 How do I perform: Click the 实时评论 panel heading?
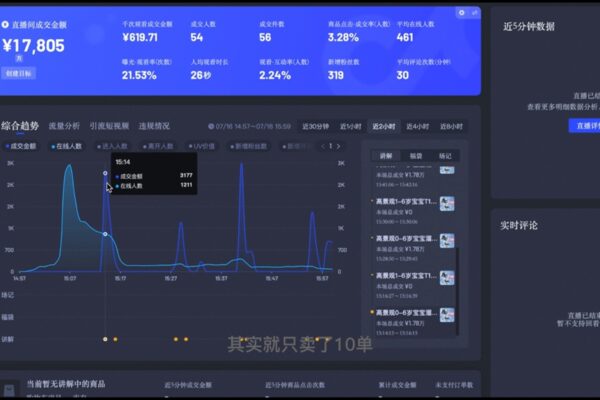[519, 225]
